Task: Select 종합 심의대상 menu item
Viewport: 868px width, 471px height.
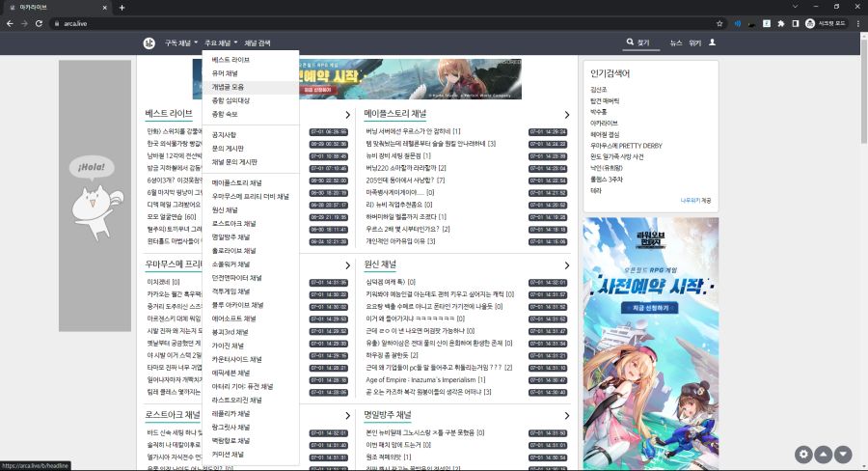Action: point(251,100)
